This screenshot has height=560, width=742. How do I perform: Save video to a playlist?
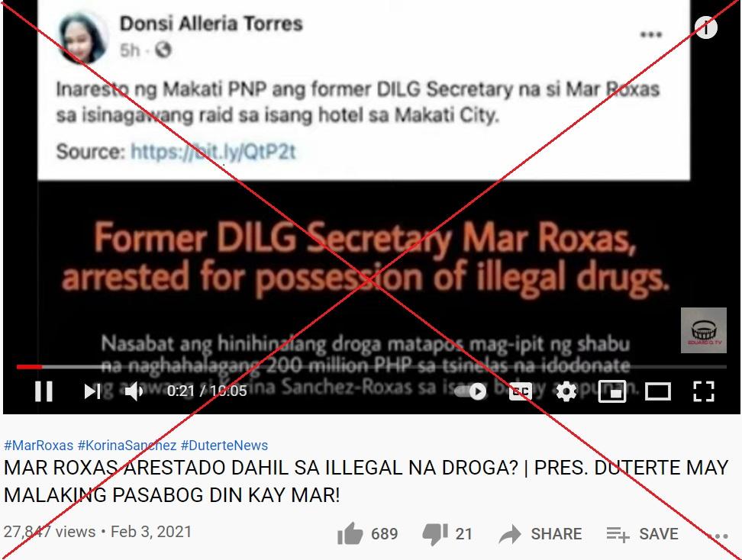coord(642,534)
